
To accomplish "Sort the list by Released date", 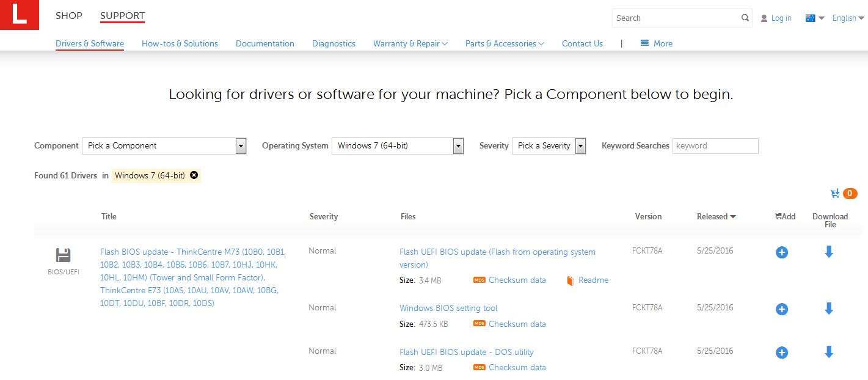I will click(717, 216).
